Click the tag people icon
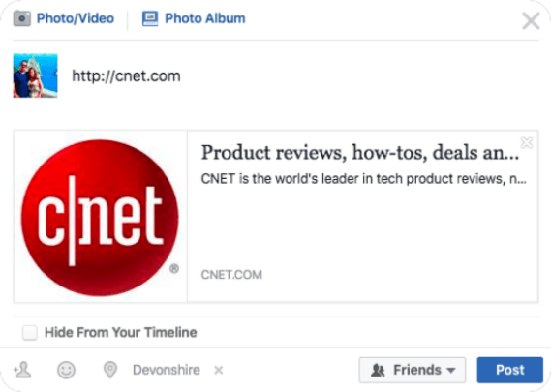The width and height of the screenshot is (551, 392). pos(22,370)
